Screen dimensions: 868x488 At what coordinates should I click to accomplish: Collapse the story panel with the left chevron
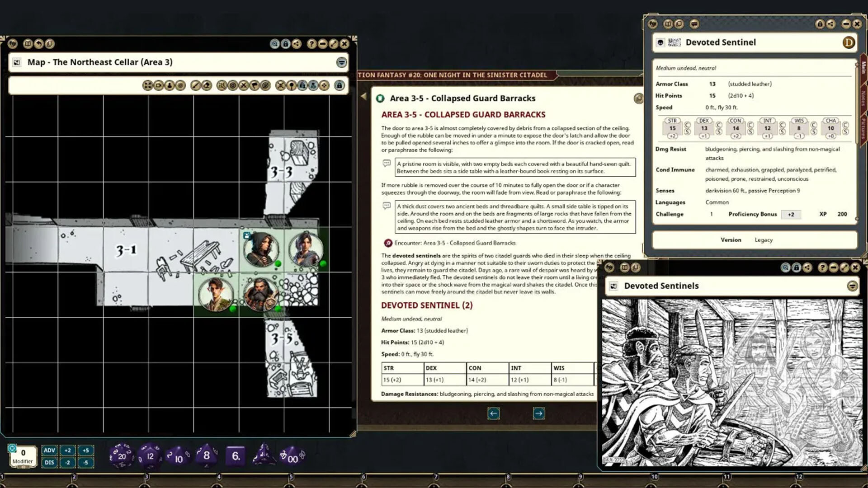(x=364, y=96)
